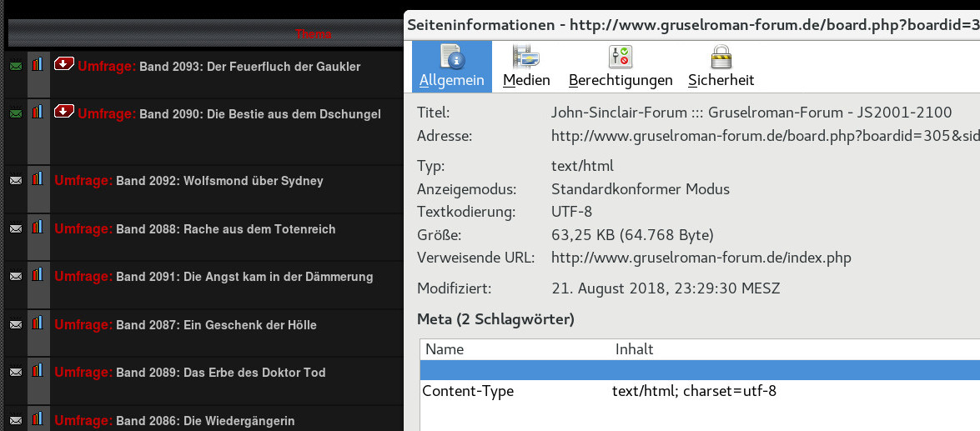Viewport: 980px width, 431px height.
Task: Switch to the Berechtigungen tab
Action: click(621, 66)
